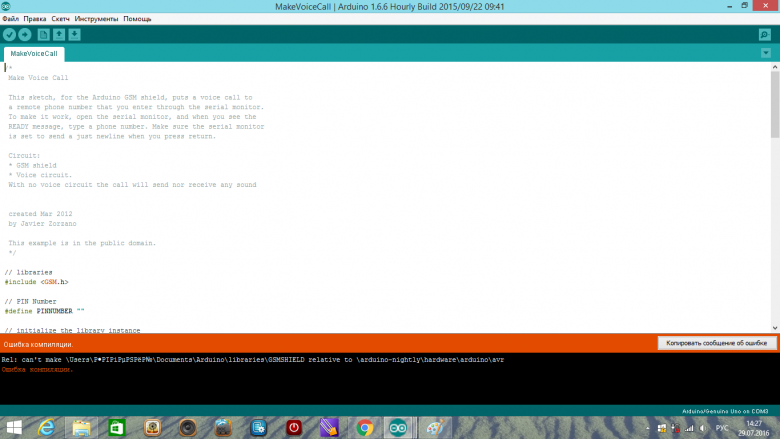Click the #define PINNUMBER line
This screenshot has height=439, width=780.
pos(44,311)
